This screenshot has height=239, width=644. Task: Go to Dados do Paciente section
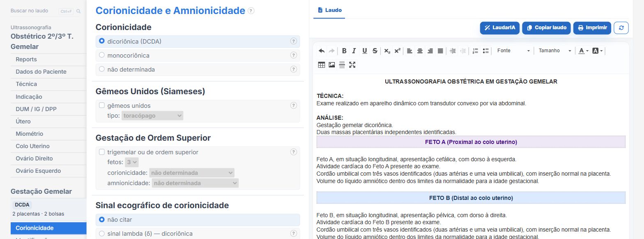[x=48, y=72]
